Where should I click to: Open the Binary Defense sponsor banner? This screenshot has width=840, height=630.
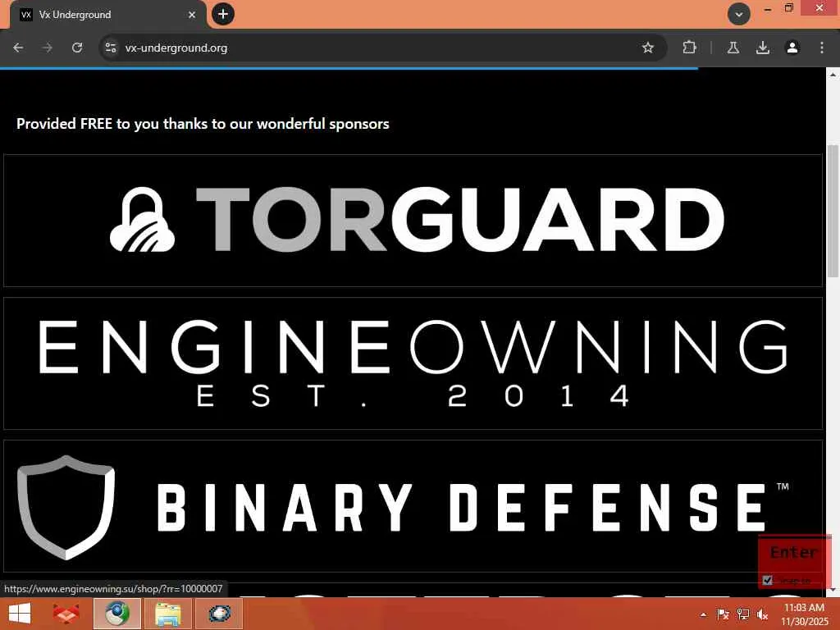click(413, 506)
